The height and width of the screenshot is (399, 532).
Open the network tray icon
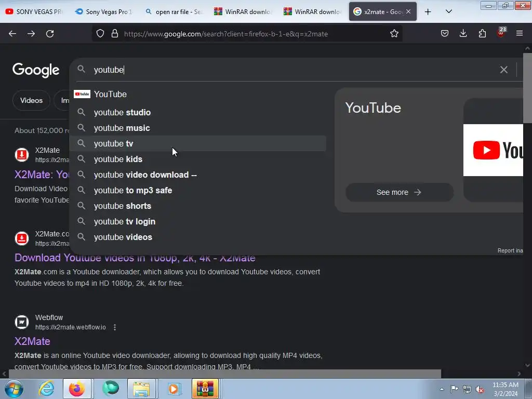click(x=467, y=389)
